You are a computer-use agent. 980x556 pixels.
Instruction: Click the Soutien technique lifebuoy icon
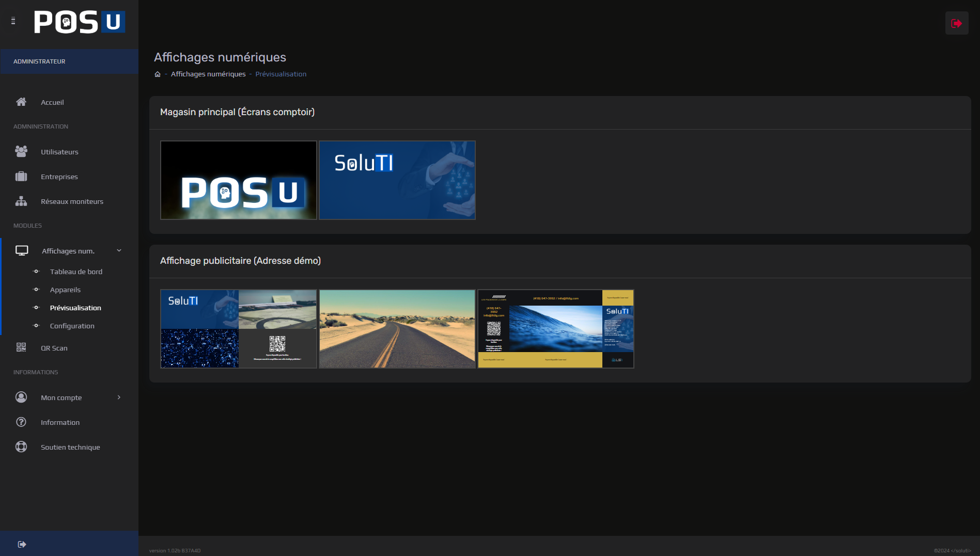pos(21,447)
